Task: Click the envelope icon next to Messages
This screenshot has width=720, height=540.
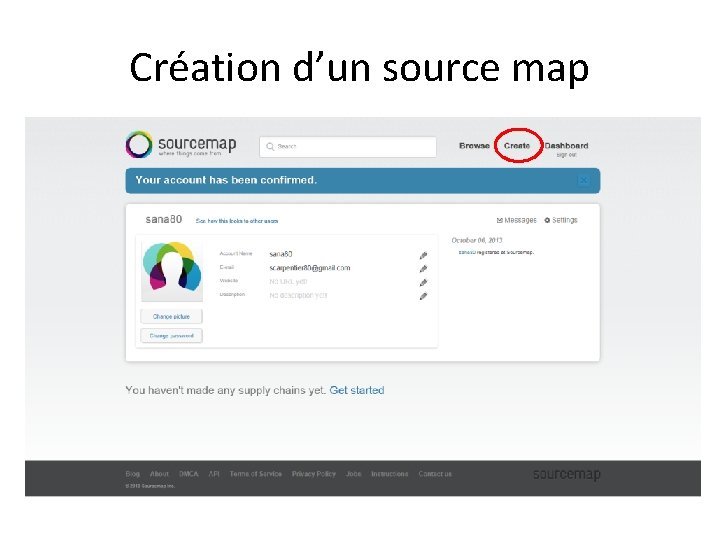Action: (x=500, y=220)
